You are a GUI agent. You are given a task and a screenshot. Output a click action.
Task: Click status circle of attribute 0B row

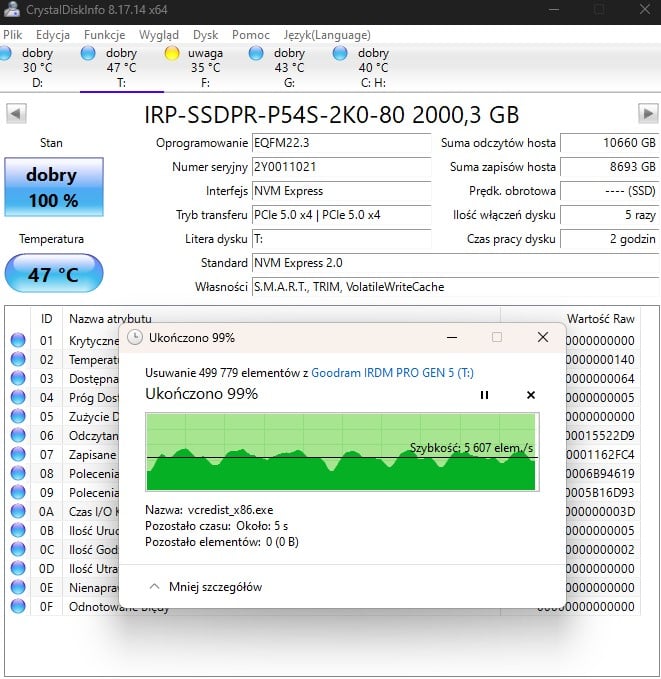click(18, 530)
